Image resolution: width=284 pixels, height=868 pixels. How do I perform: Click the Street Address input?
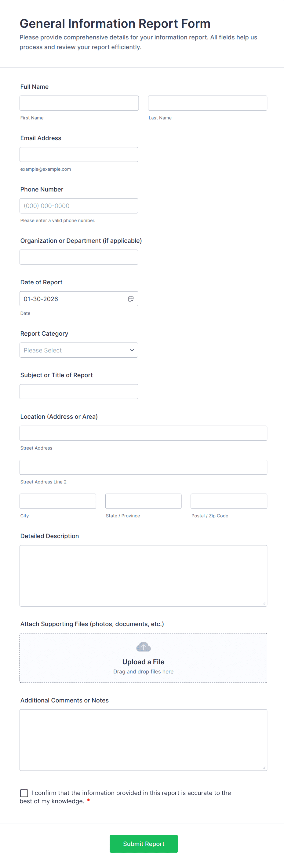pos(143,433)
